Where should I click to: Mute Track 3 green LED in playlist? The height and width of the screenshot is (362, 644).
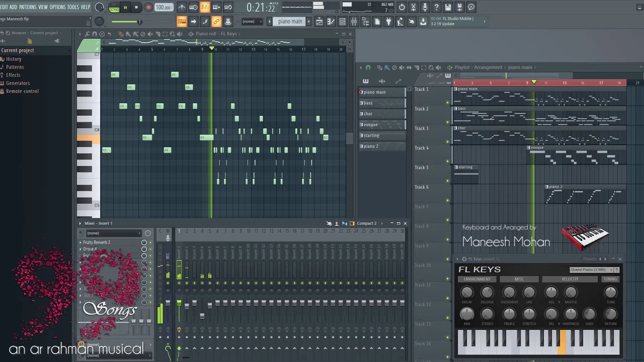click(447, 142)
